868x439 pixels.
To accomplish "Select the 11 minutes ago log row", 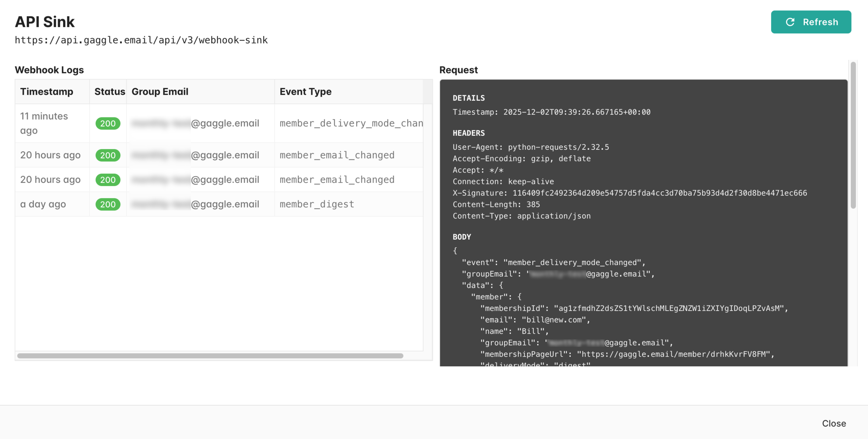I will click(x=44, y=123).
